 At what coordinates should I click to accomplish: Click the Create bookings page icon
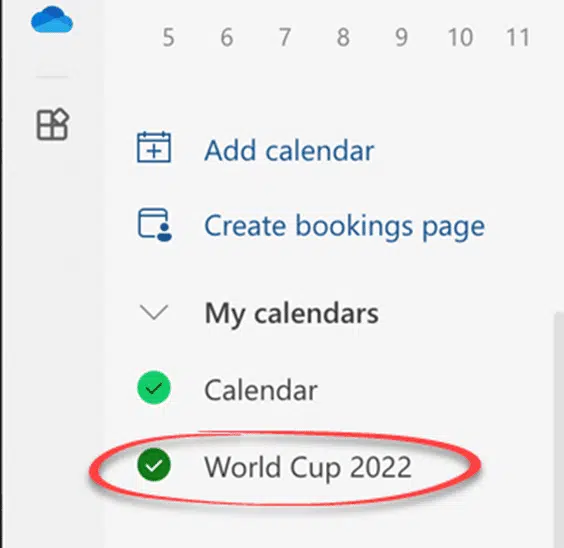[155, 224]
